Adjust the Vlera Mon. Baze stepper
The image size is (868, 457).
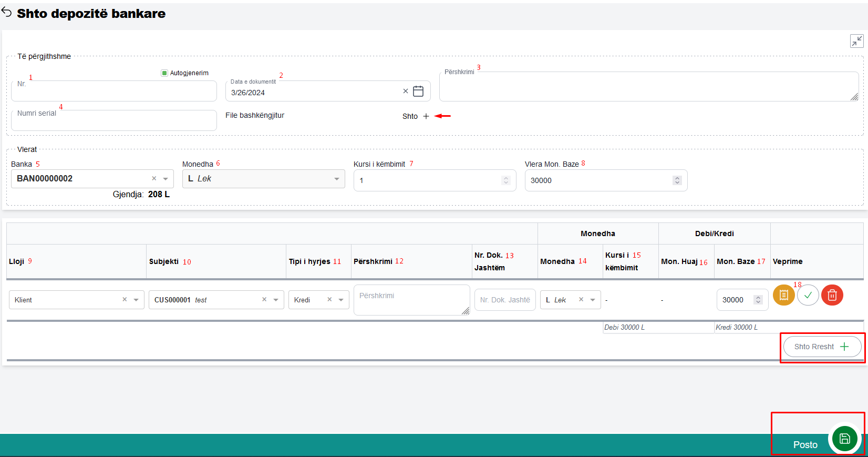677,180
